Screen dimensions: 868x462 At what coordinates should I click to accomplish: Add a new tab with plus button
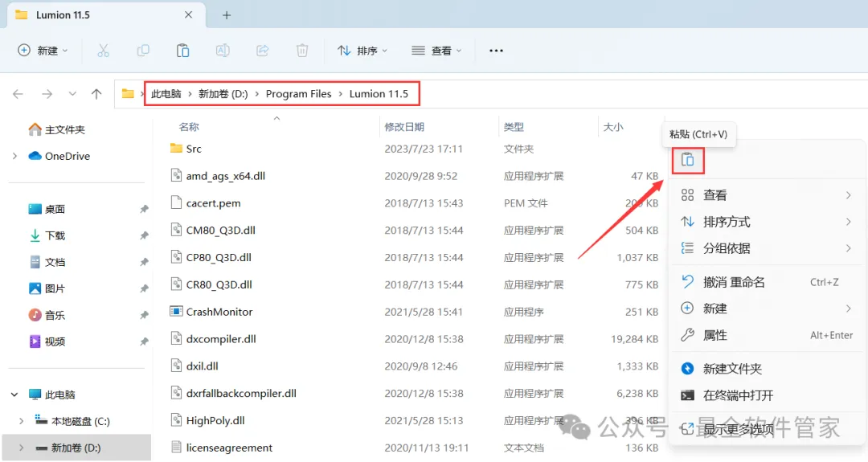pos(227,15)
